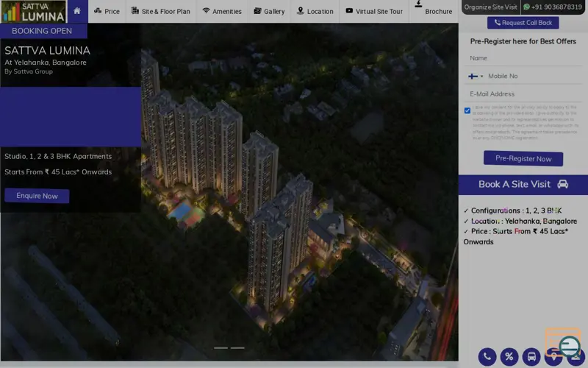Click 'Starts From ₹ 45 Lacs* Onwards' hero text
588x368 pixels.
tap(58, 172)
